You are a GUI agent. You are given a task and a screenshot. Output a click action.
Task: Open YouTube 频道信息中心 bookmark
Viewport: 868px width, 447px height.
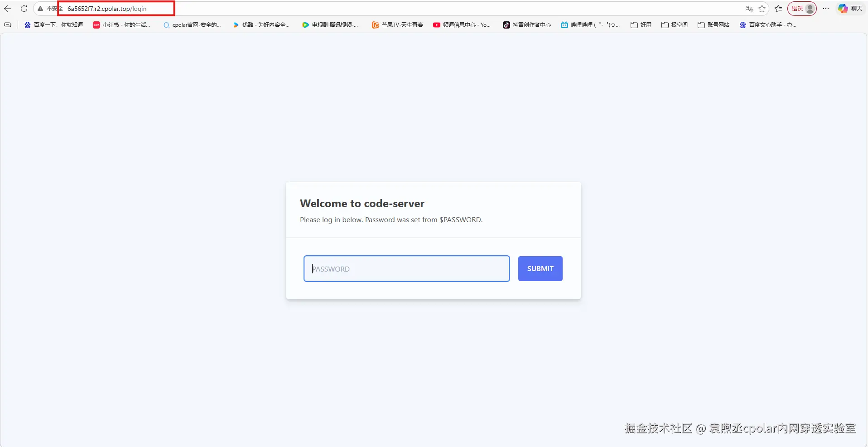(462, 25)
